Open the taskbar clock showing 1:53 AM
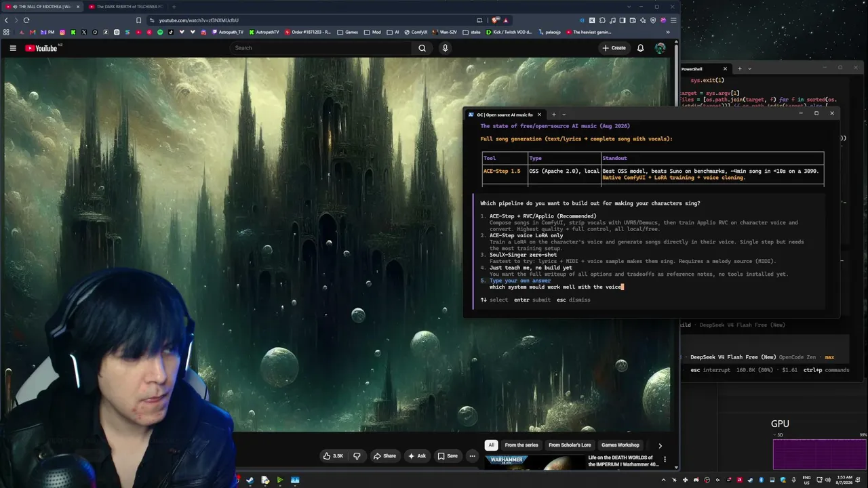This screenshot has height=488, width=868. coord(845,480)
